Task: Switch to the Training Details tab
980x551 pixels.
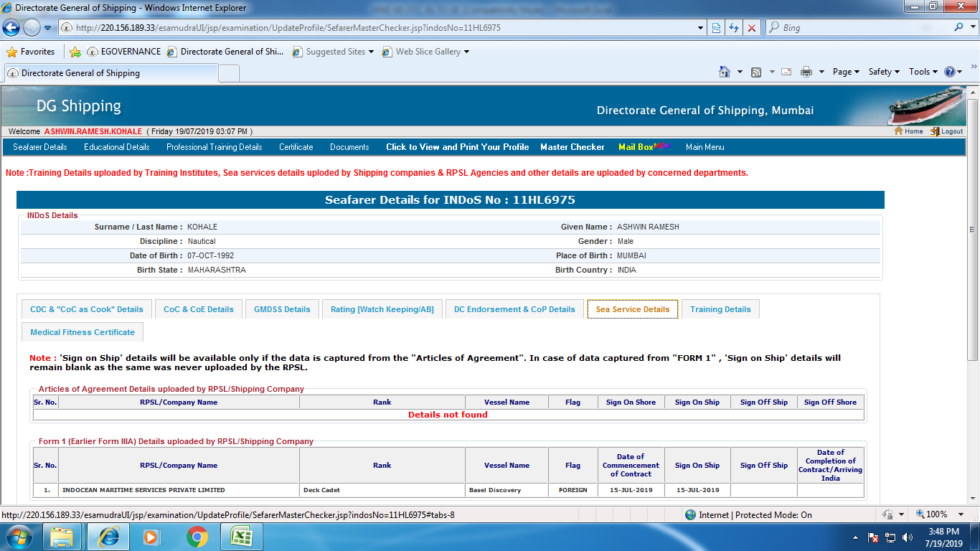Action: pyautogui.click(x=720, y=309)
